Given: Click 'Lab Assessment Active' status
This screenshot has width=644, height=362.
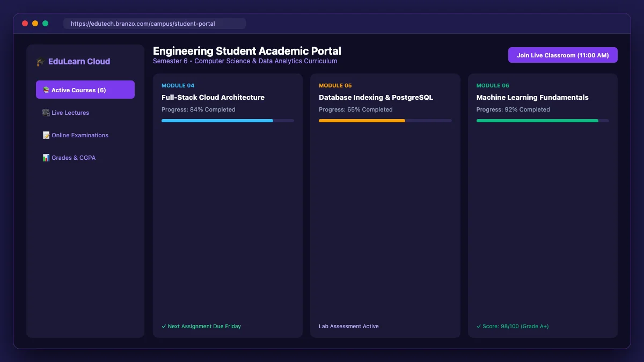Looking at the screenshot, I should pos(349,326).
